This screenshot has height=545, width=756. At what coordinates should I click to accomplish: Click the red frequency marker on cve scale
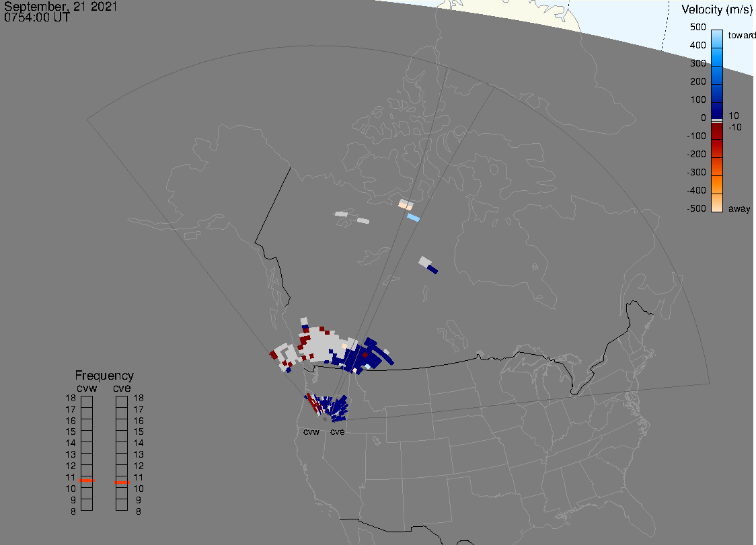(x=122, y=483)
